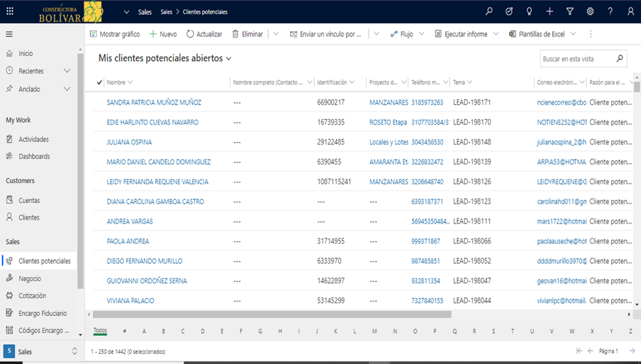Filter list by letter M
The width and height of the screenshot is (641, 364).
click(374, 331)
